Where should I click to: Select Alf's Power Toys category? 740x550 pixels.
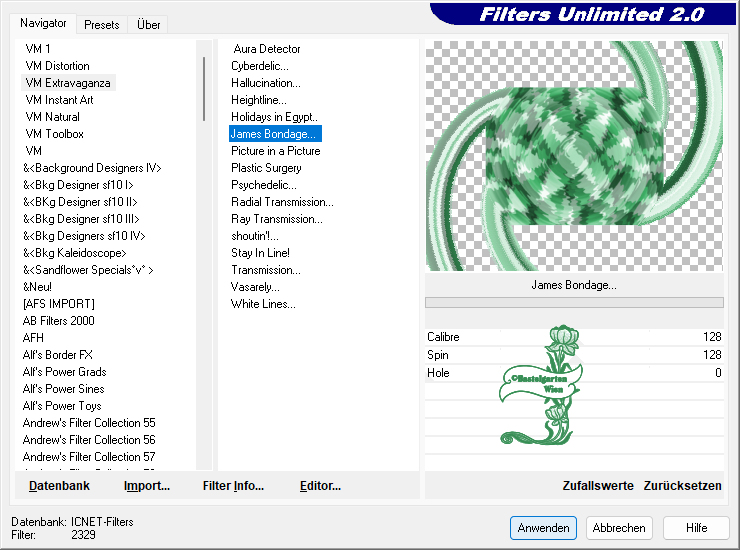click(x=62, y=406)
